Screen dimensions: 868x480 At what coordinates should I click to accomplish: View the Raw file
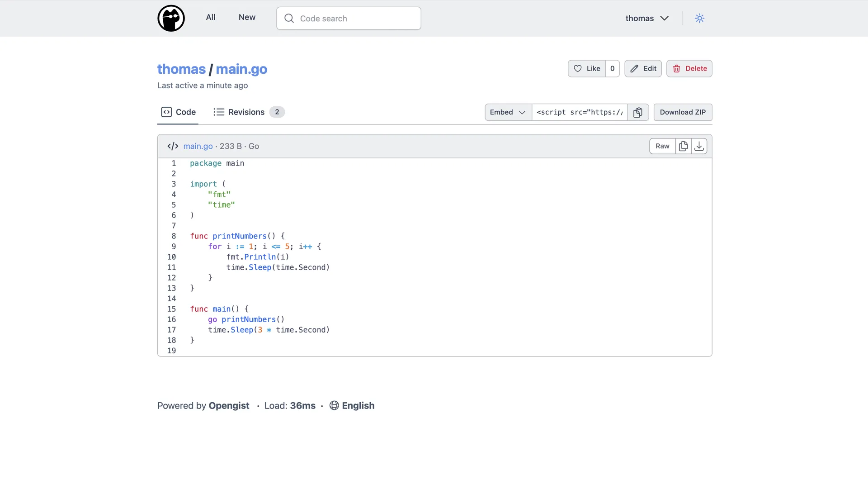(662, 146)
